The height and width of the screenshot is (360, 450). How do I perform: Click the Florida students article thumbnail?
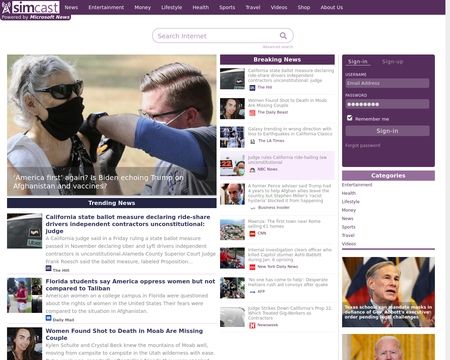25,295
